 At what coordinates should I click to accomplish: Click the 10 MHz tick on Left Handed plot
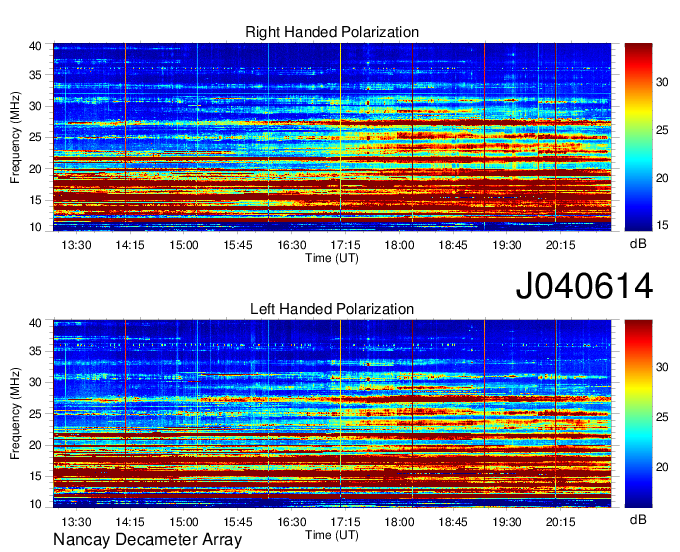[36, 504]
